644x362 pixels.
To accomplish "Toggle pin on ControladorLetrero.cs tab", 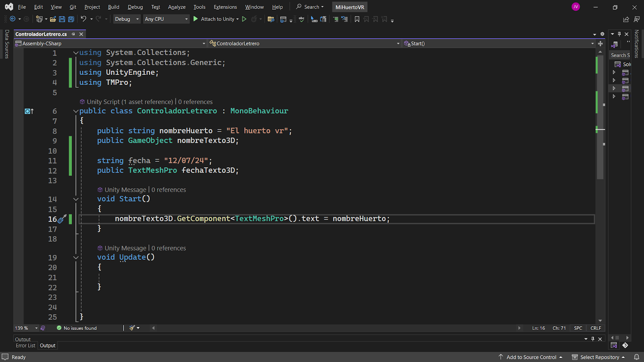I will (x=73, y=34).
